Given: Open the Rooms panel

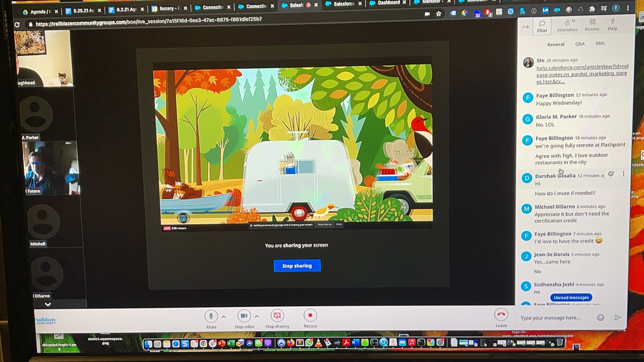Looking at the screenshot, I should (592, 25).
